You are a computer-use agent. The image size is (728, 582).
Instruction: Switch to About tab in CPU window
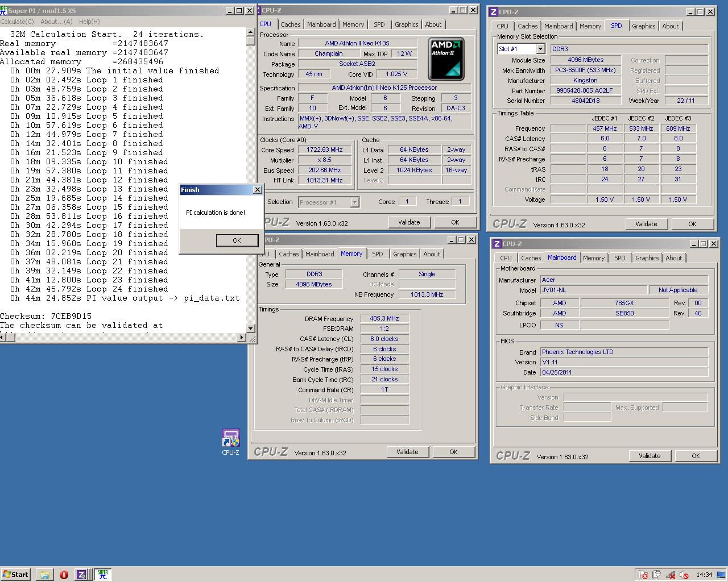tap(433, 24)
